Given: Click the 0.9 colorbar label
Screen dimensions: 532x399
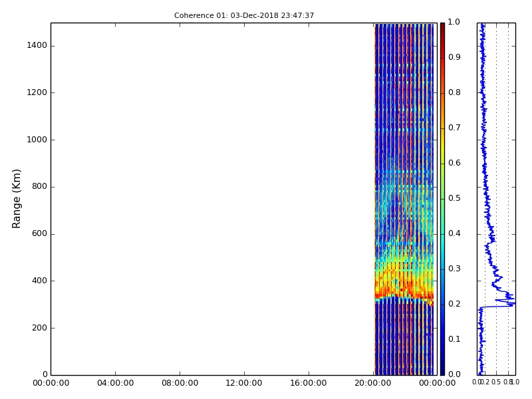Looking at the screenshot, I should pyautogui.click(x=454, y=57).
